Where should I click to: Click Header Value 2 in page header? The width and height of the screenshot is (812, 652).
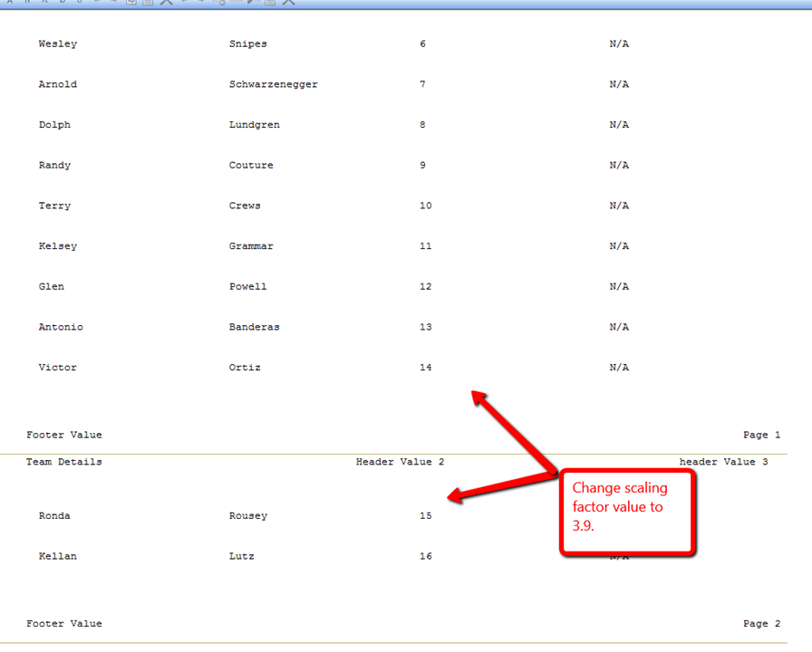coord(400,463)
